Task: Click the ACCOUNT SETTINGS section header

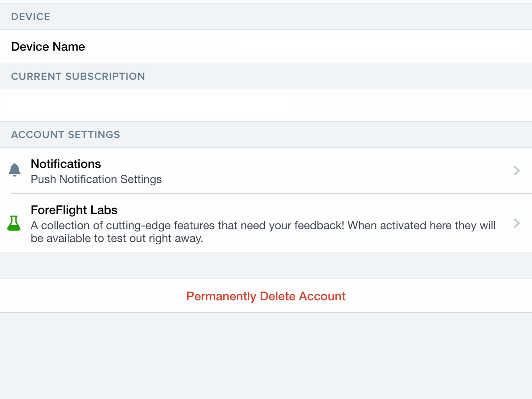Action: pos(65,135)
